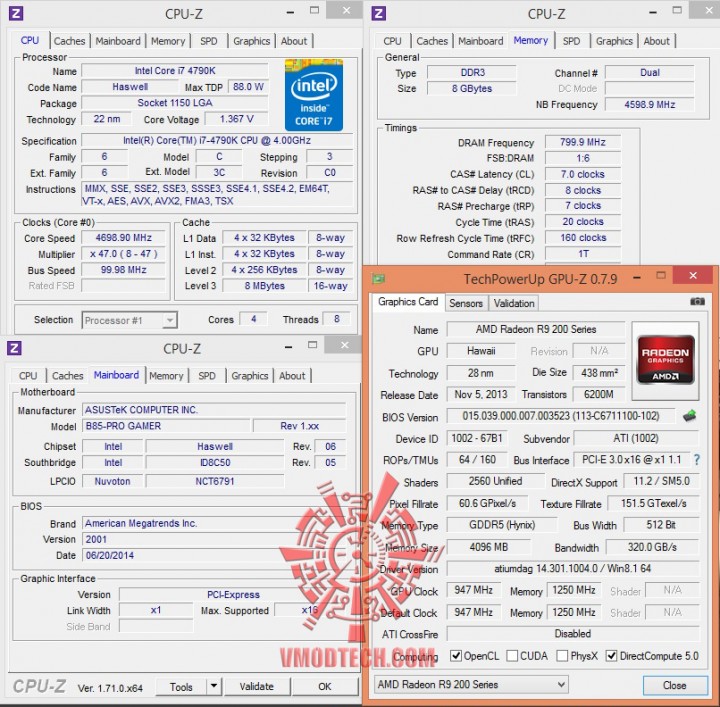Viewport: 720px width, 707px height.
Task: Click the Core Speed 4698.90 MHz value
Action: tap(124, 238)
